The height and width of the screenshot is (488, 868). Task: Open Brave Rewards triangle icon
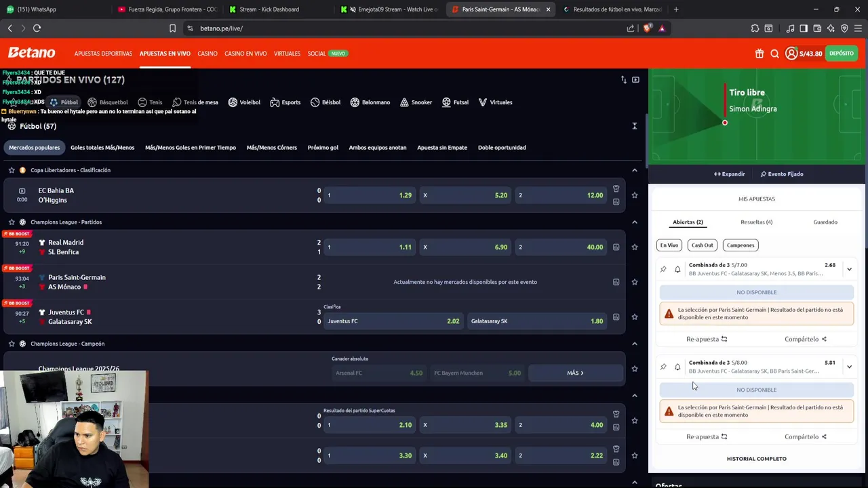(x=662, y=28)
